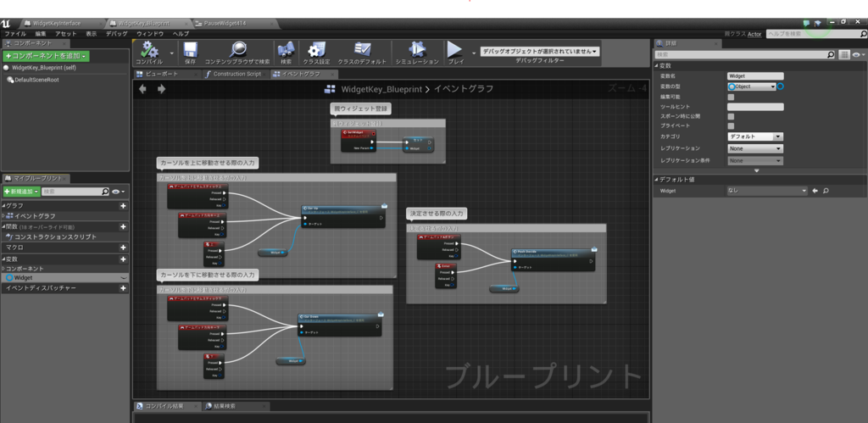Expand コンポーネント group in マイブループリント
Screen dimensions: 868x423
3,269
